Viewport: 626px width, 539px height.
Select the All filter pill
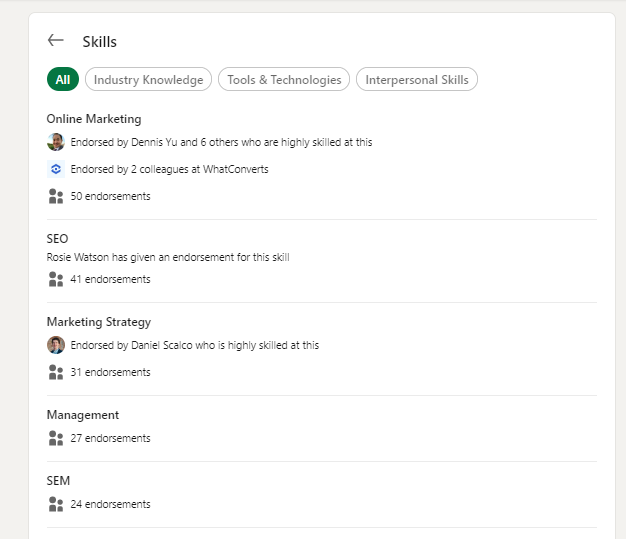tap(63, 80)
